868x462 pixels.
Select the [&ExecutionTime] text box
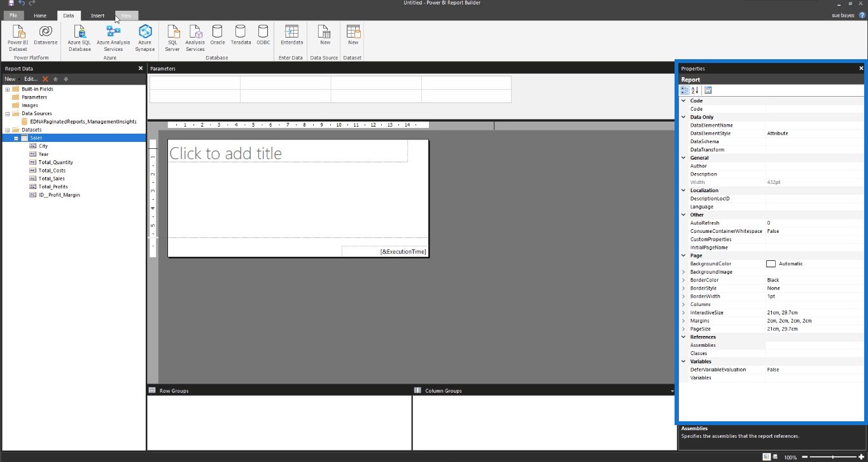pyautogui.click(x=384, y=251)
